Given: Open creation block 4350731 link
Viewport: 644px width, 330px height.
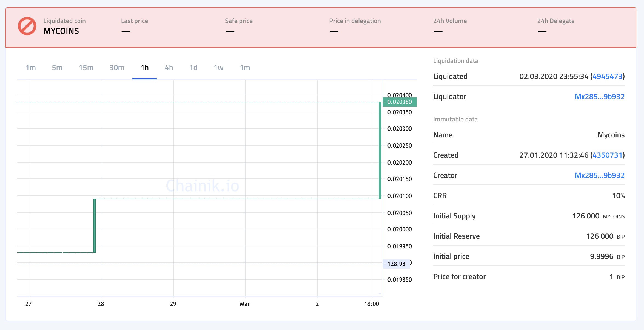Looking at the screenshot, I should click(607, 155).
